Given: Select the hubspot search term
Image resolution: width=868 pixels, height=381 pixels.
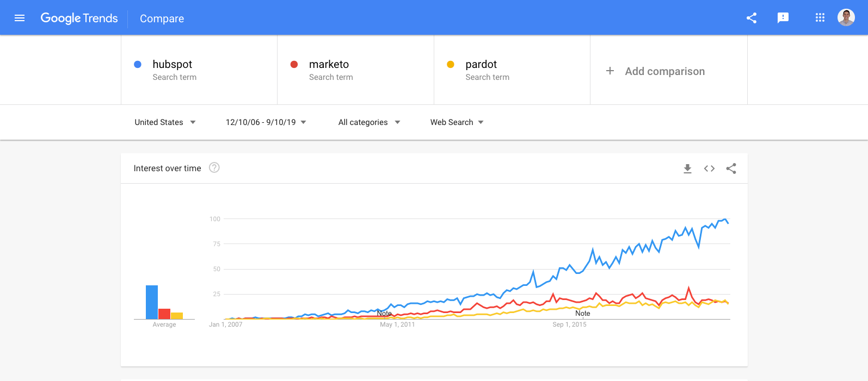Looking at the screenshot, I should point(173,65).
